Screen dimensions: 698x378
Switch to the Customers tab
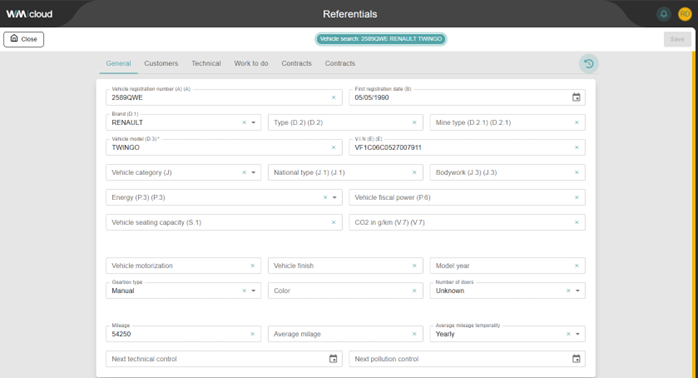(x=161, y=64)
